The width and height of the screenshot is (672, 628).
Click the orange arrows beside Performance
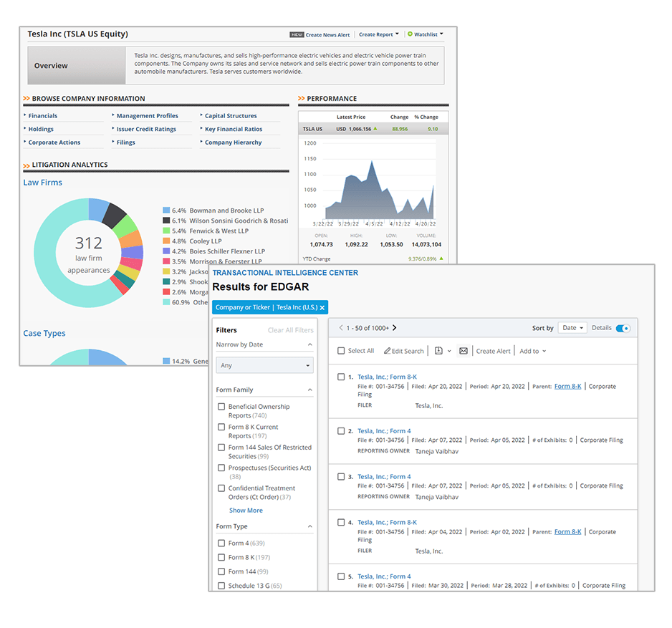pos(302,99)
